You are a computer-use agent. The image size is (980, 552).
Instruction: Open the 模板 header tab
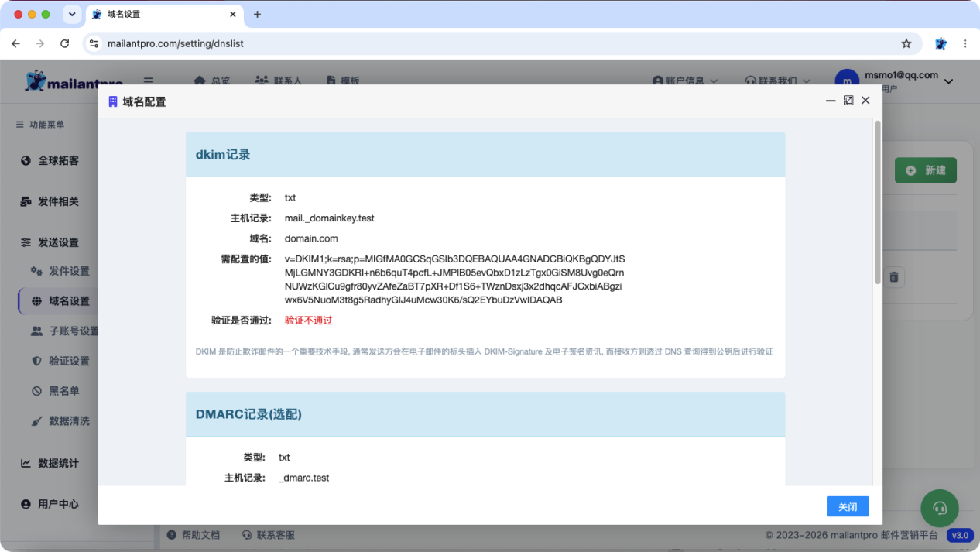343,81
